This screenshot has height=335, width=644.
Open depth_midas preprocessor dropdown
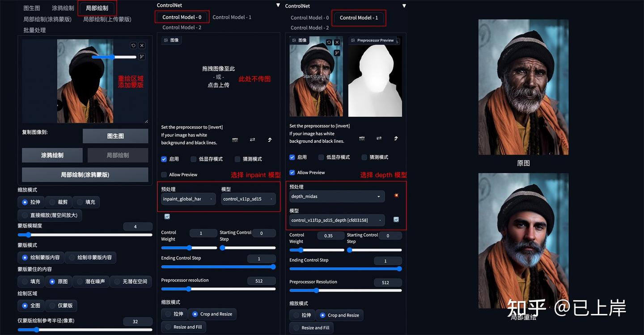click(x=337, y=196)
